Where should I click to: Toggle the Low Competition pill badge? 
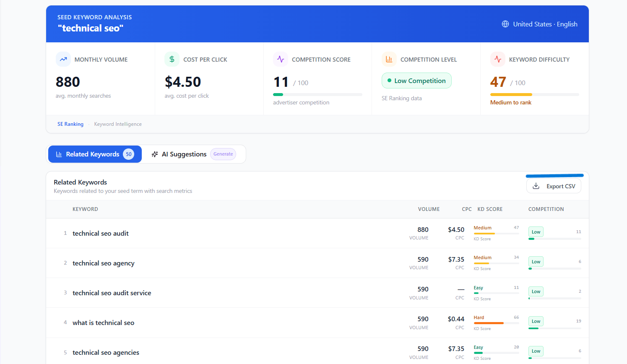coord(416,80)
